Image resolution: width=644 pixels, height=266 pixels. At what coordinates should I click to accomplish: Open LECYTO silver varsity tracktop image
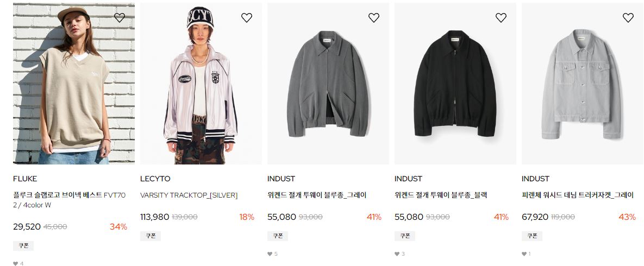(x=201, y=84)
